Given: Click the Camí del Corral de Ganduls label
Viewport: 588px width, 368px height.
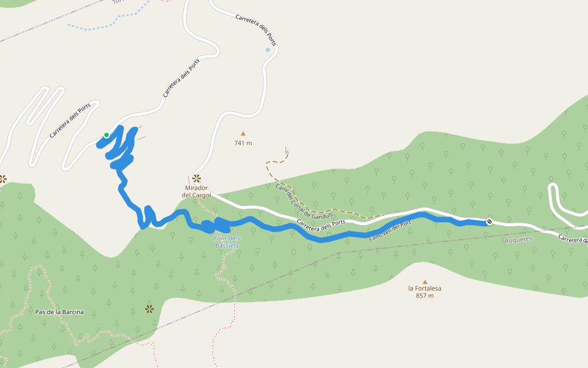Looking at the screenshot, I should tap(304, 201).
